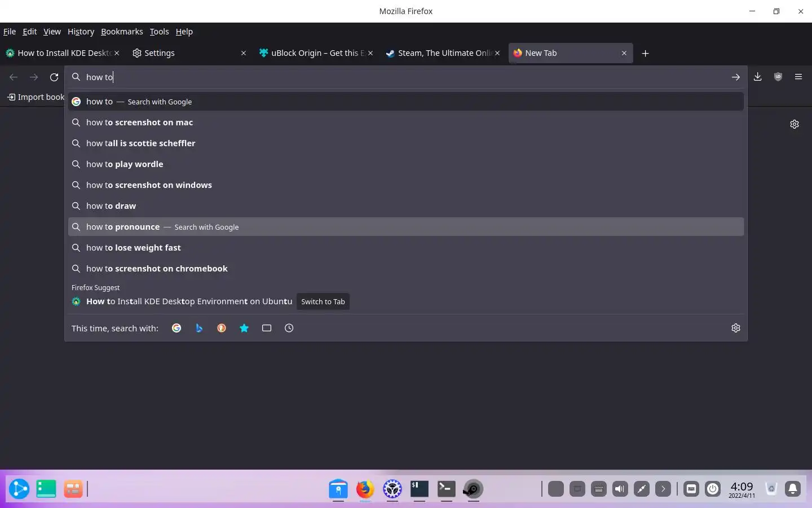Open the Tools menu
Viewport: 812px width, 508px height.
click(x=159, y=32)
